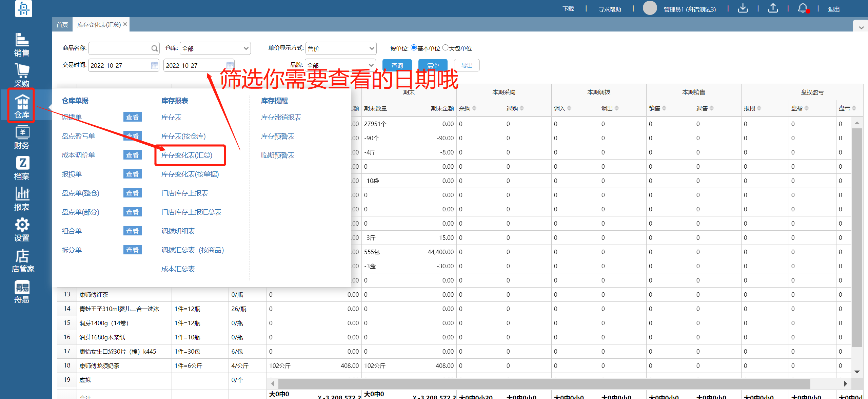Click 查看 next to 组合单

(132, 231)
